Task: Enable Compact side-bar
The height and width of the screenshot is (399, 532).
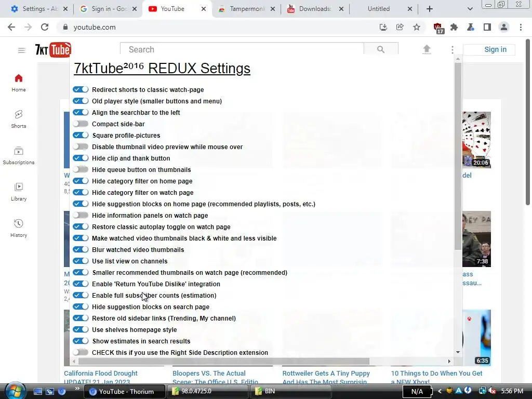Action: pyautogui.click(x=81, y=124)
